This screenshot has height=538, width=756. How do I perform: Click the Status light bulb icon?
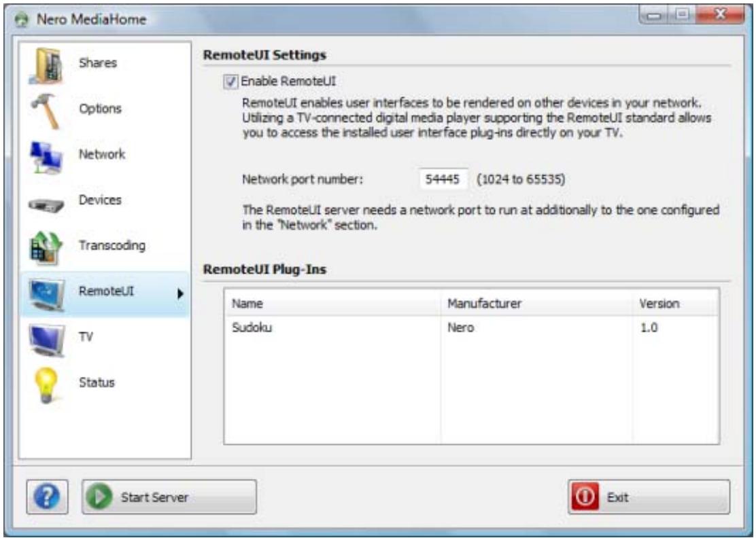tap(46, 384)
